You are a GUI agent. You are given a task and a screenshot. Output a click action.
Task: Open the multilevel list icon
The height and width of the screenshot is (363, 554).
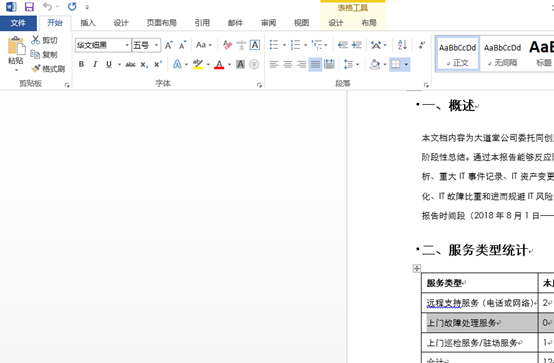[317, 45]
